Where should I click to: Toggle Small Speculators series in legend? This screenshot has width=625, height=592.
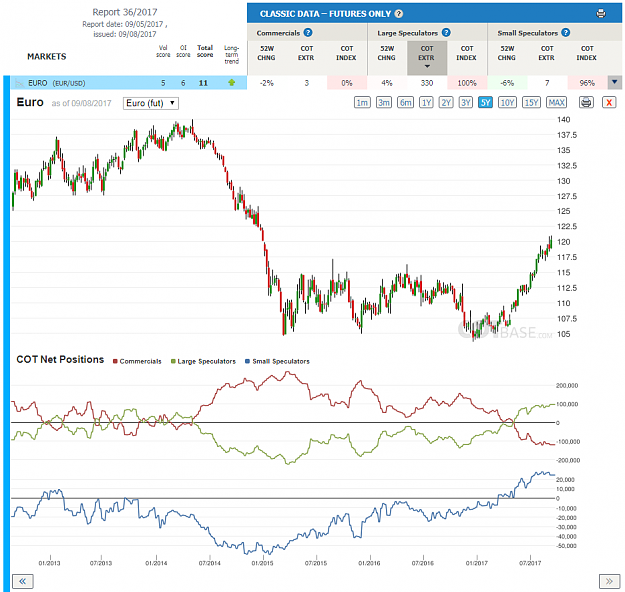(x=277, y=361)
